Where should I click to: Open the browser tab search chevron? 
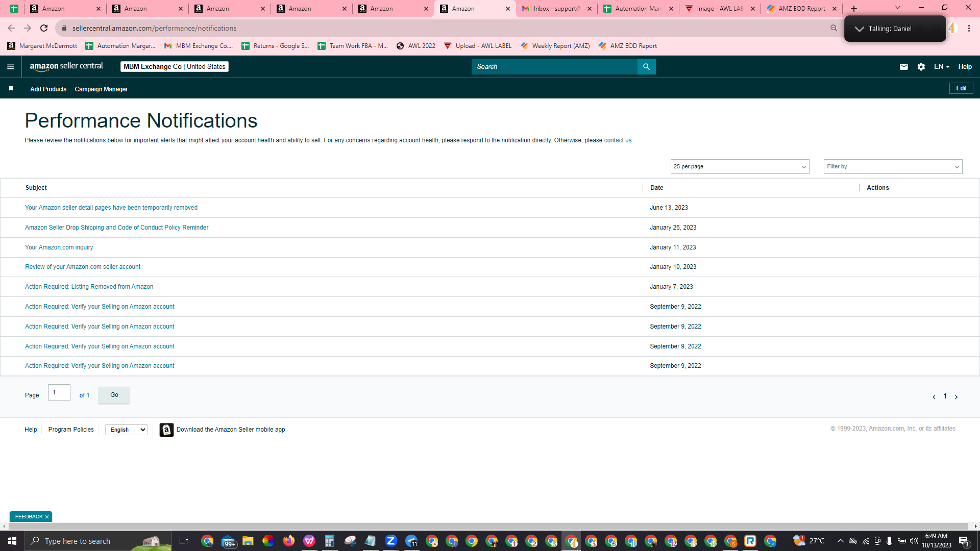[898, 7]
